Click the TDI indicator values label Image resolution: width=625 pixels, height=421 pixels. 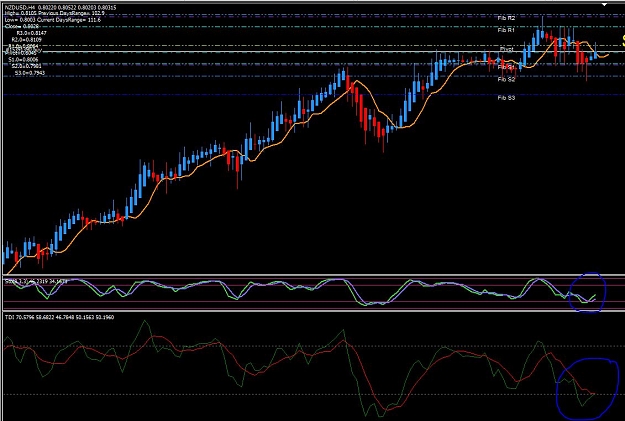59,317
